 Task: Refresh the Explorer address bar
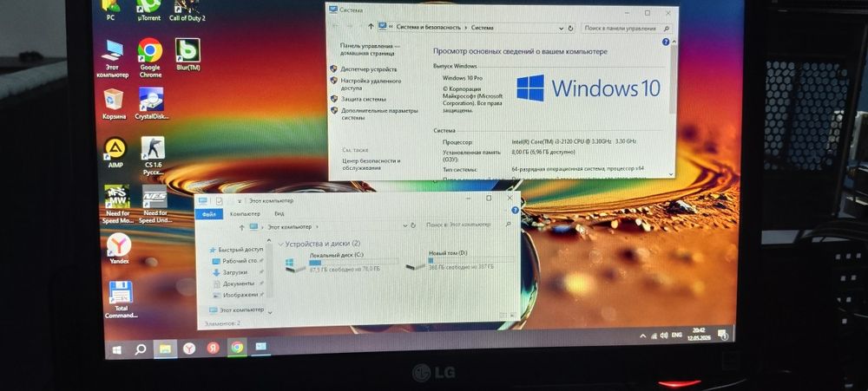pyautogui.click(x=413, y=225)
